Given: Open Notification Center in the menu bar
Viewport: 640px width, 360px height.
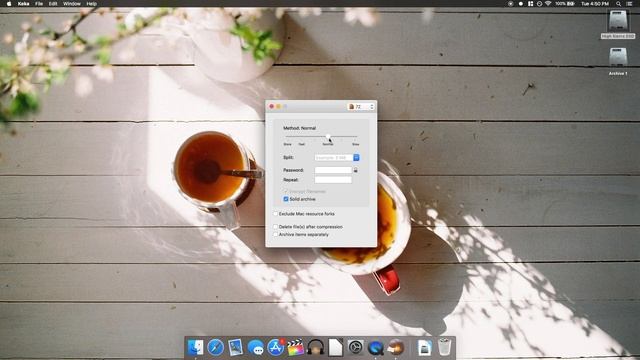Looking at the screenshot, I should tap(630, 4).
